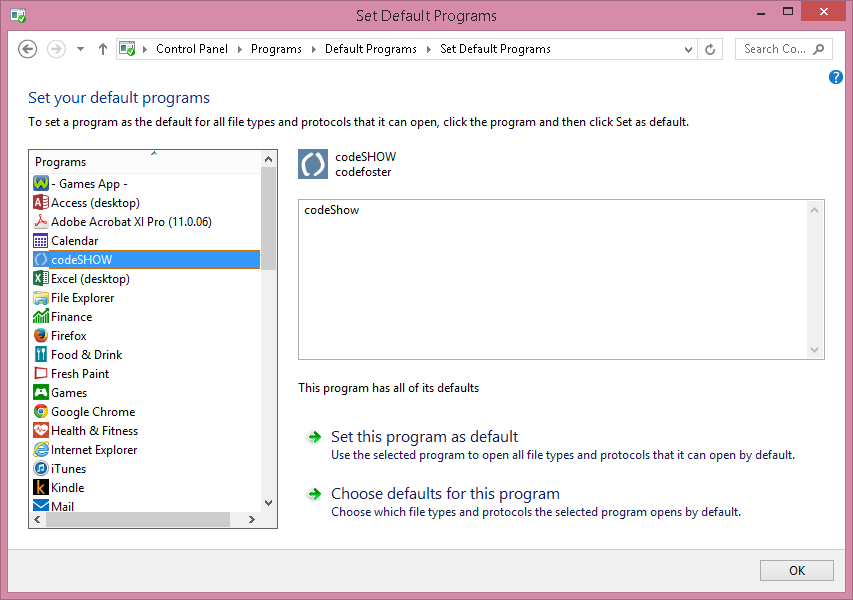
Task: Select Fresh Paint in the programs list
Action: [x=80, y=374]
